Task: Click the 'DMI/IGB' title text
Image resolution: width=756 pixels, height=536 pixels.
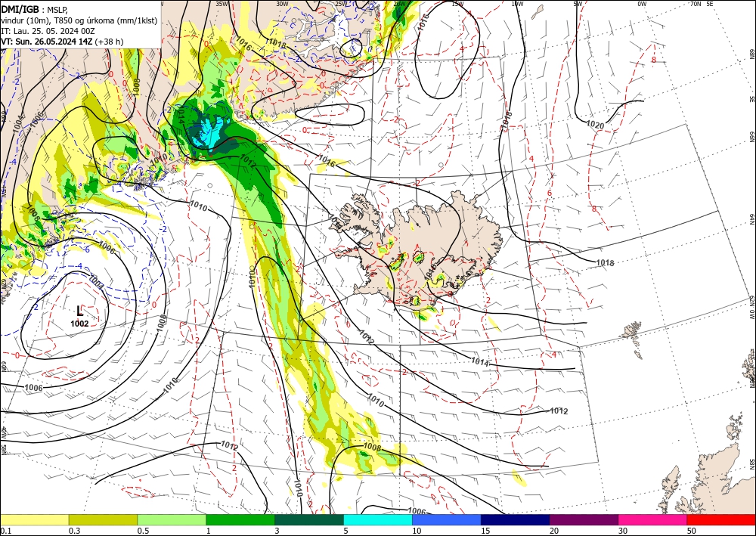Action: (x=20, y=8)
